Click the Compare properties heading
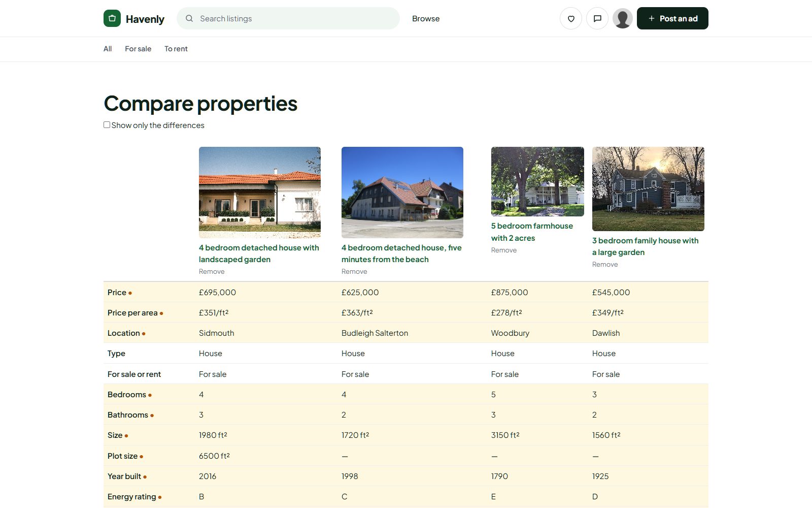This screenshot has width=812, height=508. point(200,104)
